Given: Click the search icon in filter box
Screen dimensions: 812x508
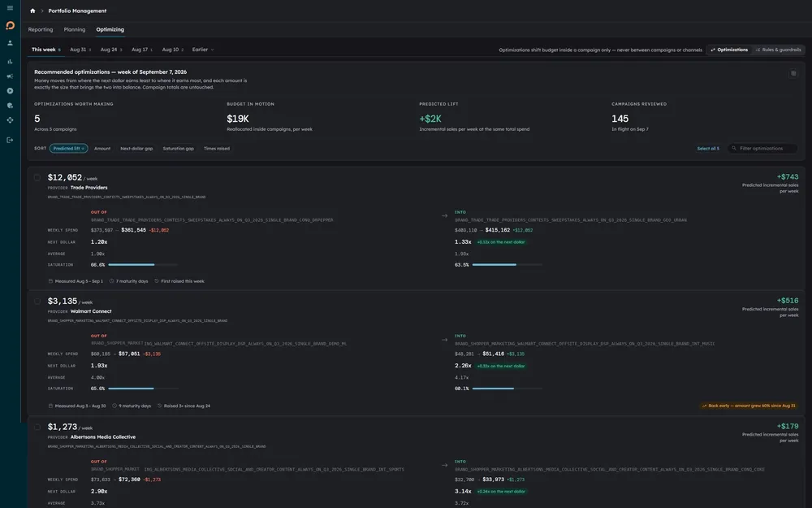Looking at the screenshot, I should click(734, 148).
